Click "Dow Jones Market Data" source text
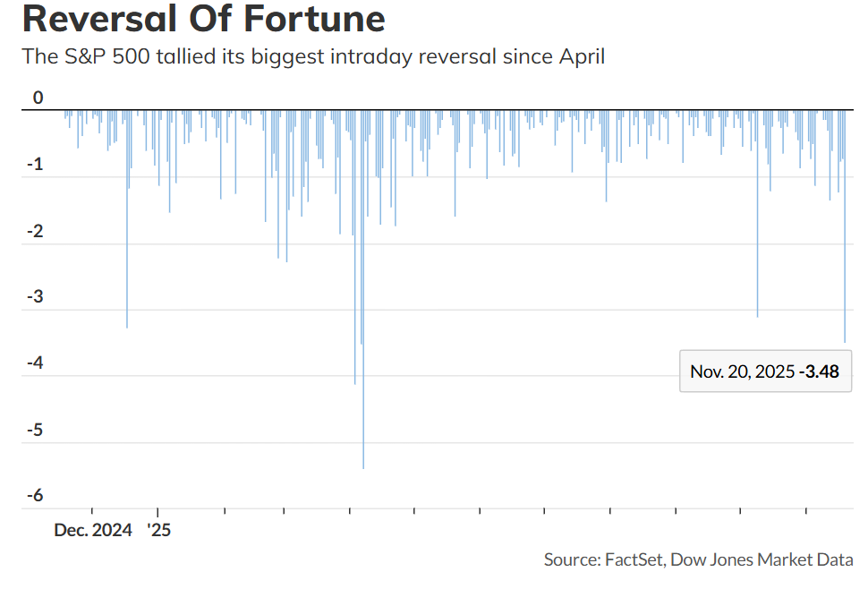 762,559
